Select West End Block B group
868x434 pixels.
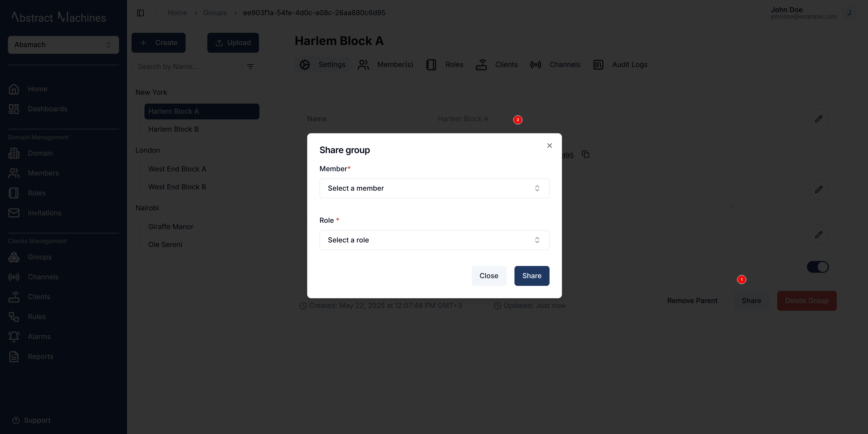point(177,187)
